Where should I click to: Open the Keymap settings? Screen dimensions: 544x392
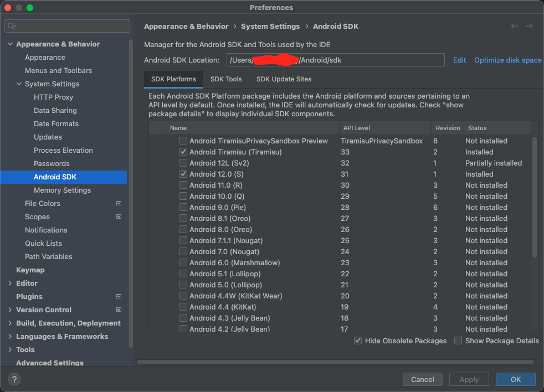(30, 270)
